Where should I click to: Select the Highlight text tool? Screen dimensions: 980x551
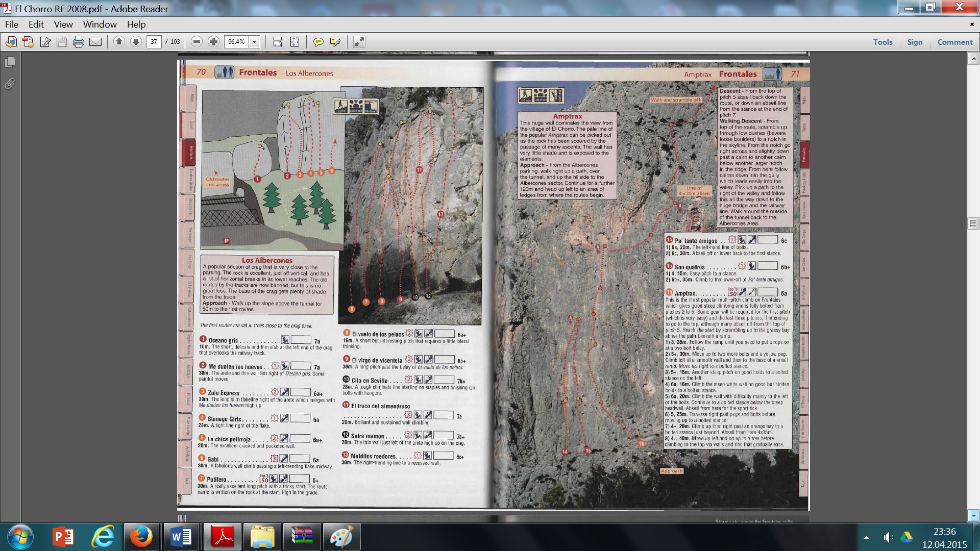click(335, 42)
